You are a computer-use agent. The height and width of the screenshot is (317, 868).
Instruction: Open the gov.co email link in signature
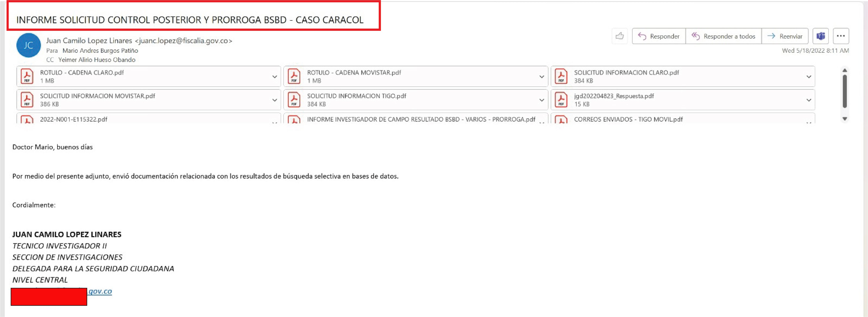click(100, 291)
